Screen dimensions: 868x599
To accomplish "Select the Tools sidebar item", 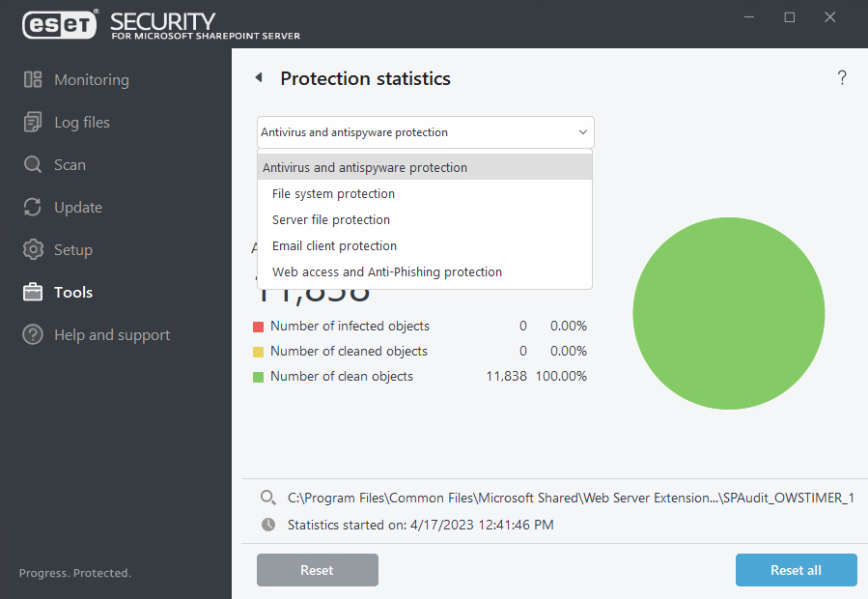I will tap(71, 292).
